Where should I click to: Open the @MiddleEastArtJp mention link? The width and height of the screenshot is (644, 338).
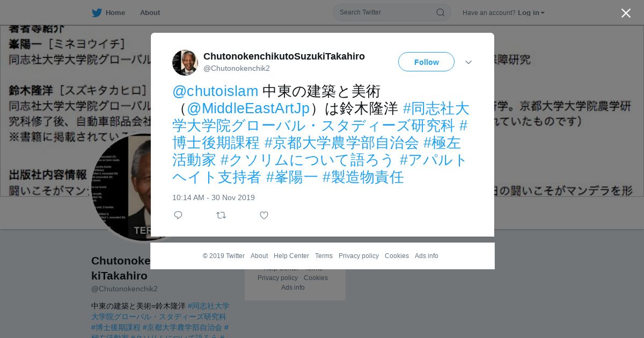tap(248, 108)
